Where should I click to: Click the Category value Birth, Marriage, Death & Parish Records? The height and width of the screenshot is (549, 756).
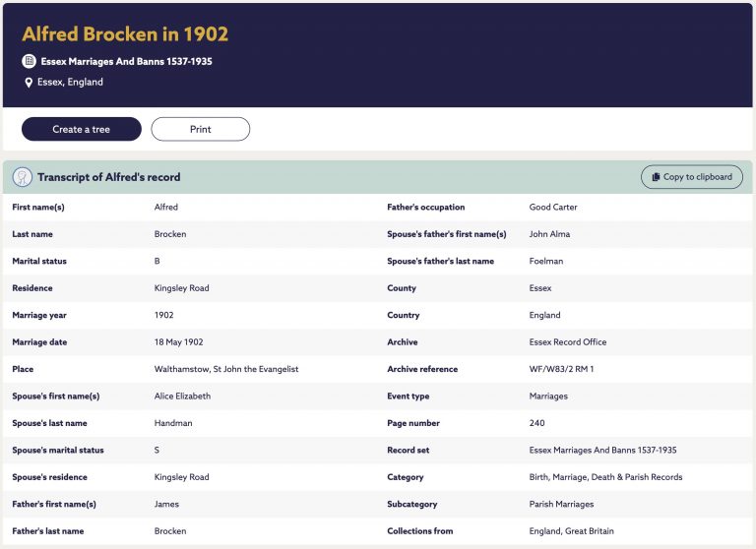pos(606,477)
